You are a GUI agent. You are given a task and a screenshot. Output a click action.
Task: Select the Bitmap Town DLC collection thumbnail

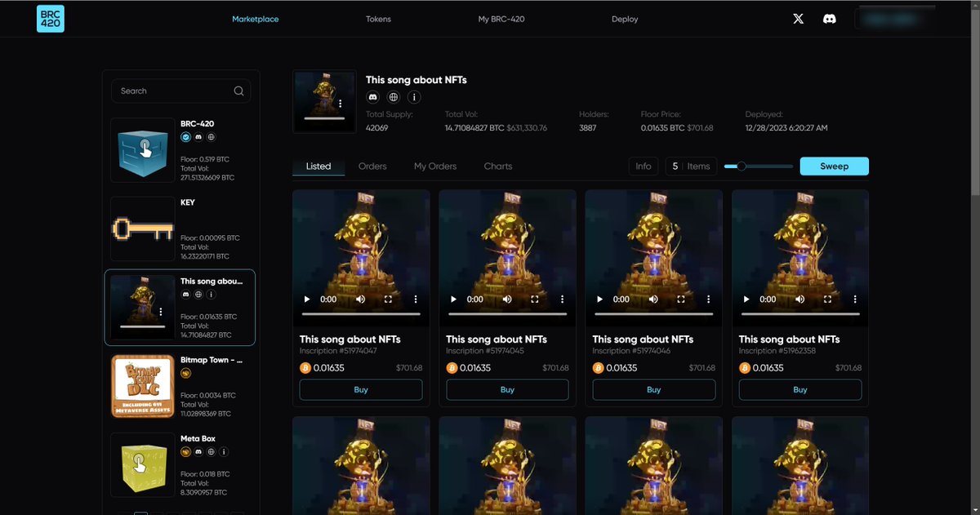pyautogui.click(x=143, y=386)
